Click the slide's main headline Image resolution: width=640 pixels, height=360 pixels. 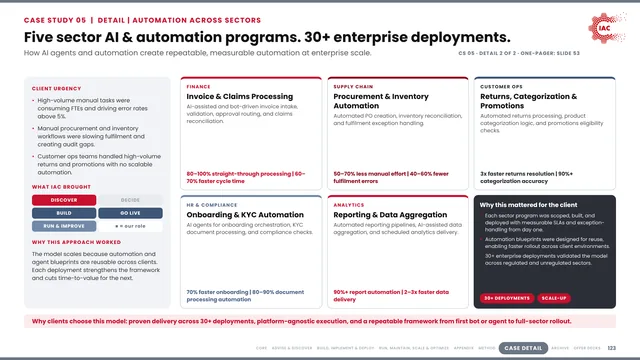(267, 37)
